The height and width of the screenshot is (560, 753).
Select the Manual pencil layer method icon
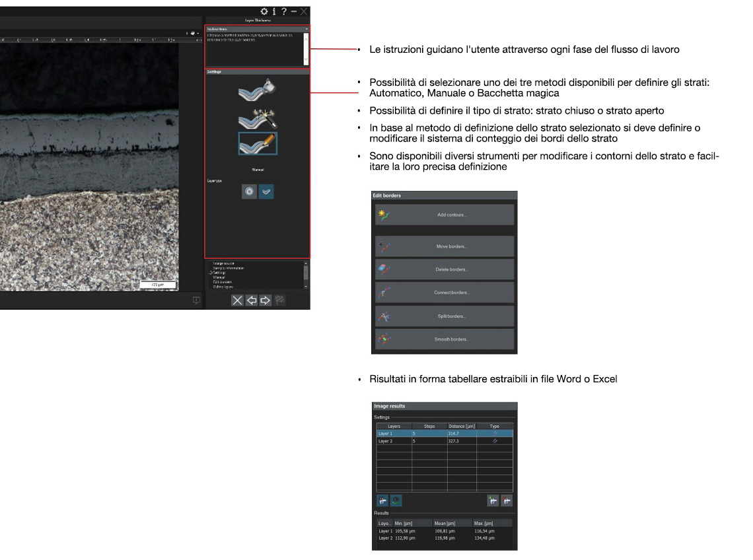[257, 143]
